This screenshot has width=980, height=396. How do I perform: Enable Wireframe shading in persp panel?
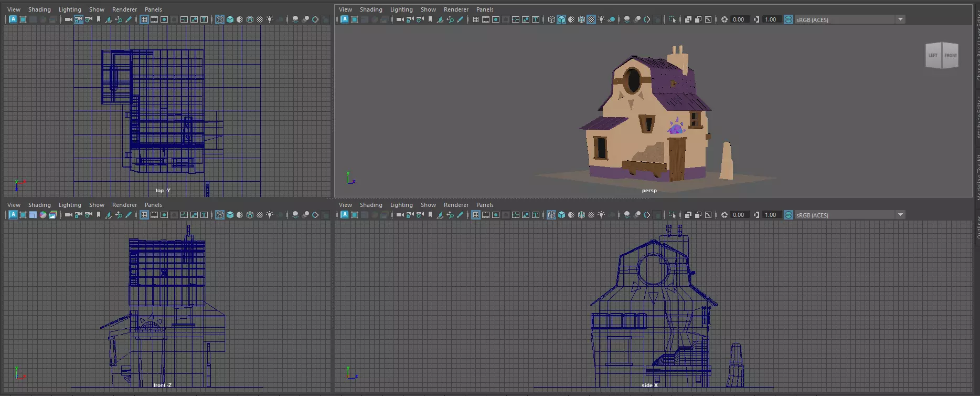(551, 19)
